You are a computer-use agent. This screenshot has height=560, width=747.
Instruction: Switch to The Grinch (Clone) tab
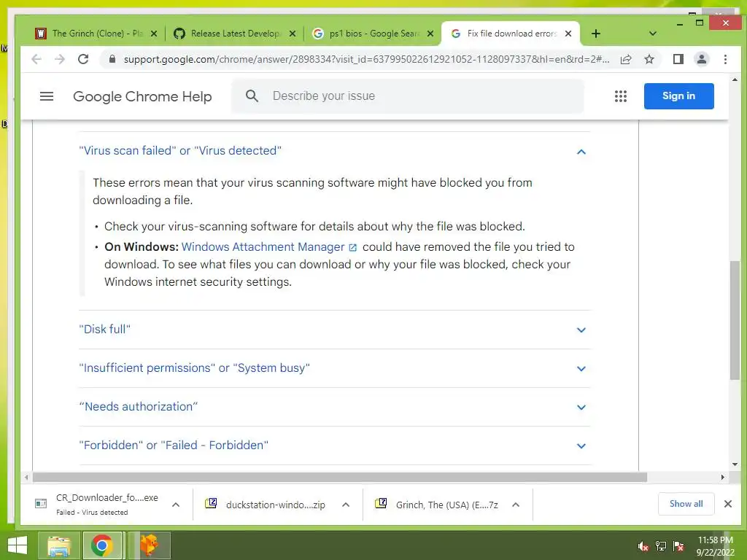(x=96, y=34)
